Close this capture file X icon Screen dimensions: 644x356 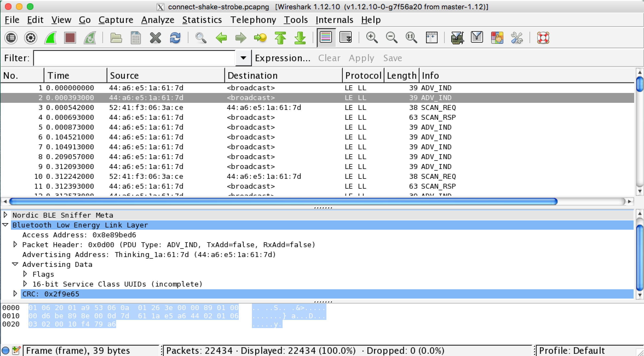click(156, 38)
